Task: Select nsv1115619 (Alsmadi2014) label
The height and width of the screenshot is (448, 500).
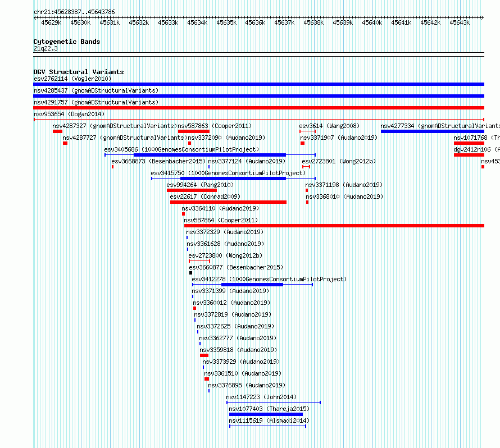Action: [x=269, y=420]
